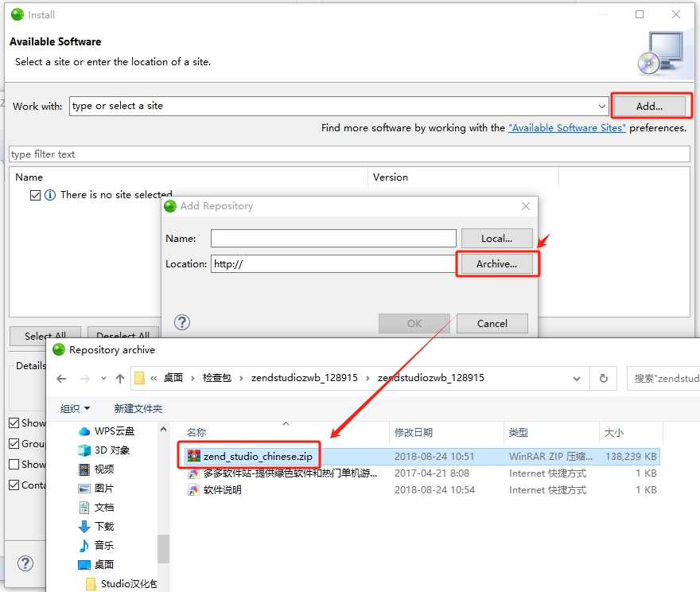Select WPS云盘 in navigation pane
The width and height of the screenshot is (700, 592).
(107, 430)
